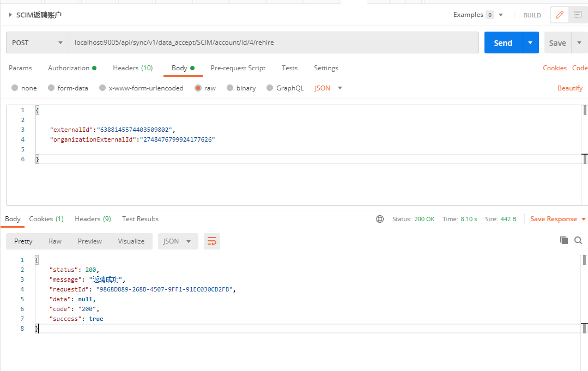Expand the Send button dropdown arrow
Image resolution: width=588 pixels, height=371 pixels.
coord(530,42)
